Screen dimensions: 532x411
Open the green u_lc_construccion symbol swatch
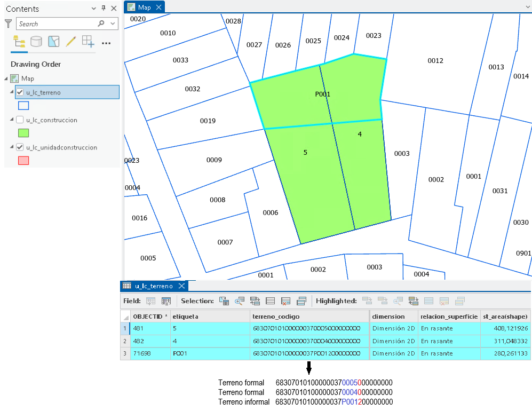click(23, 133)
